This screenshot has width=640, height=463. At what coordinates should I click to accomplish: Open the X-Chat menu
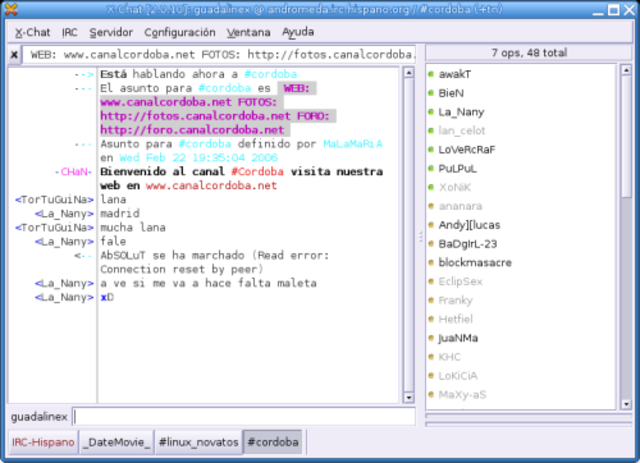pyautogui.click(x=32, y=32)
